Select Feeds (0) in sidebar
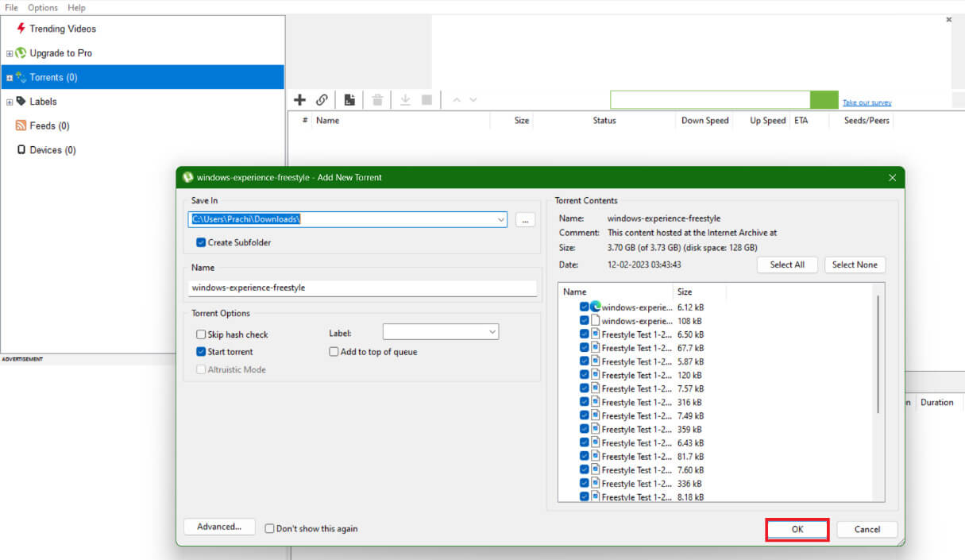Viewport: 965px width, 560px height. pos(49,126)
